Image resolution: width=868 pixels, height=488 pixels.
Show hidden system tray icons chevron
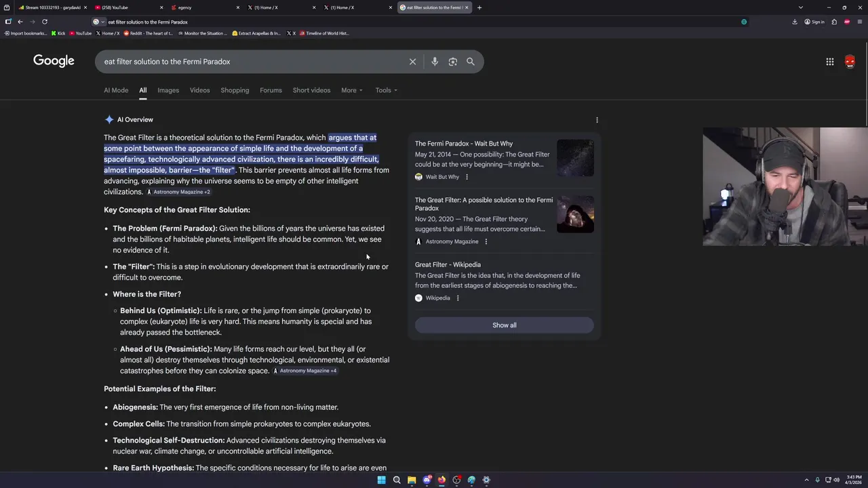click(x=806, y=480)
